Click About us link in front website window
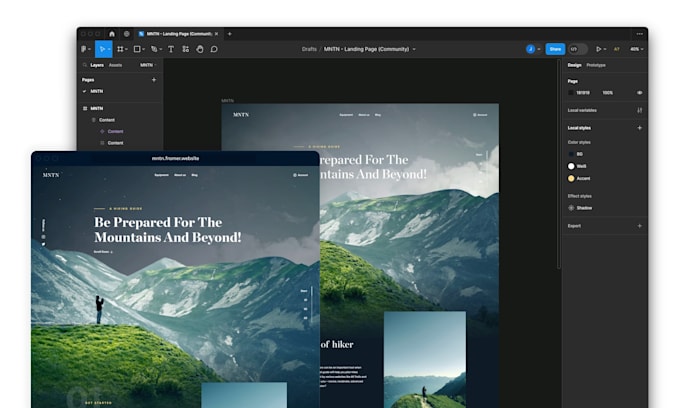The width and height of the screenshot is (680, 408). (x=180, y=175)
